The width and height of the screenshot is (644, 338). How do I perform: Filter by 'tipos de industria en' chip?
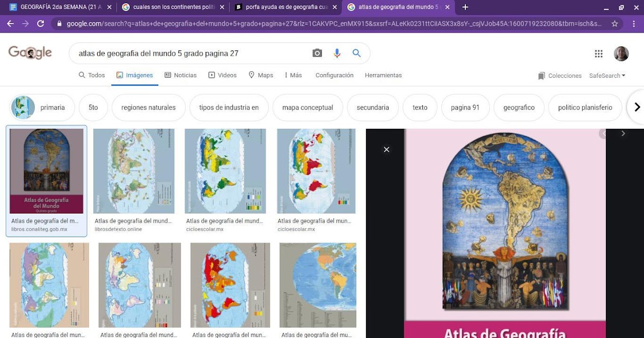(x=229, y=107)
